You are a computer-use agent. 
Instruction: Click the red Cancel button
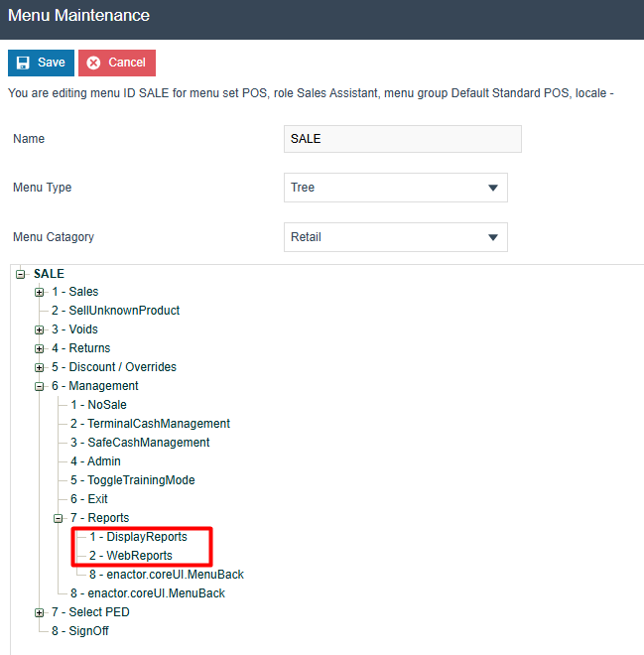point(117,63)
